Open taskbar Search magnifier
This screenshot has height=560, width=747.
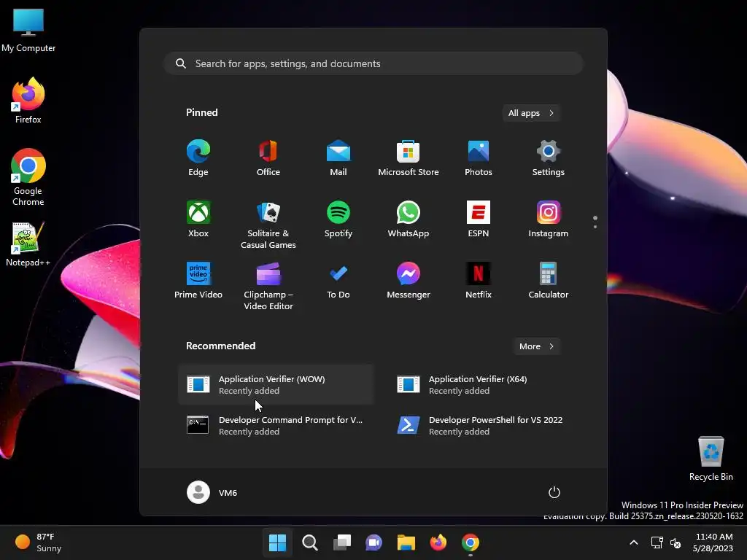click(x=309, y=542)
